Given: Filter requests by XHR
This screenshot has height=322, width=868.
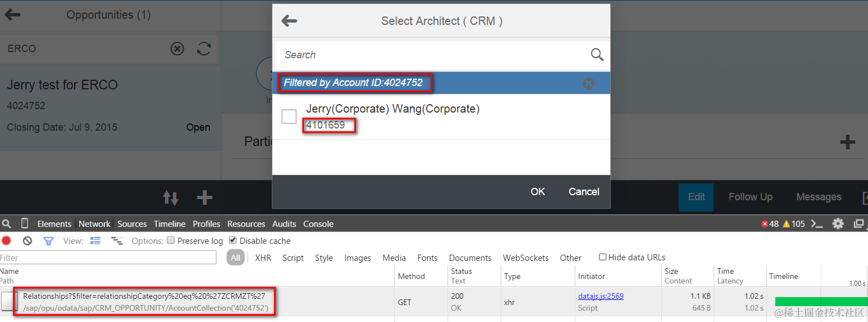Looking at the screenshot, I should (x=263, y=257).
